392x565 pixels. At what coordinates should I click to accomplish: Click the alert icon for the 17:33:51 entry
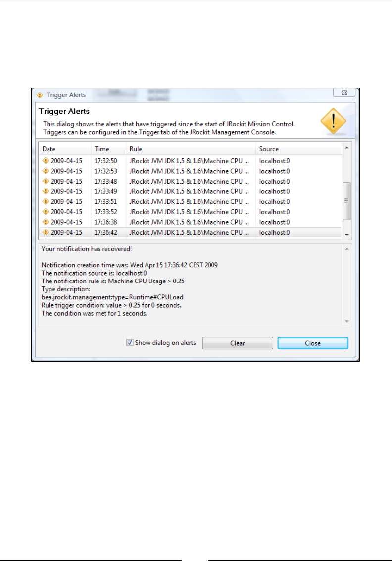point(46,201)
